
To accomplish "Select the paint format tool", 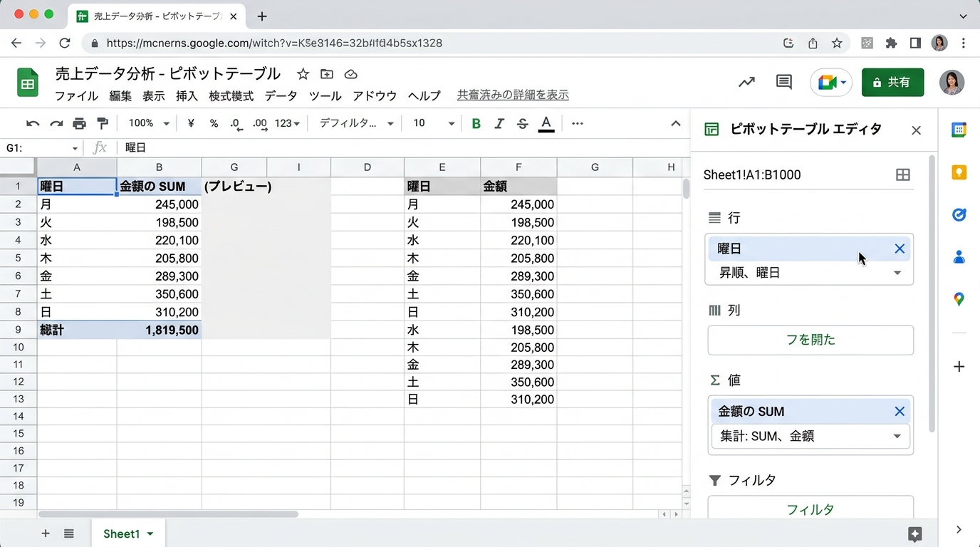I will click(103, 123).
